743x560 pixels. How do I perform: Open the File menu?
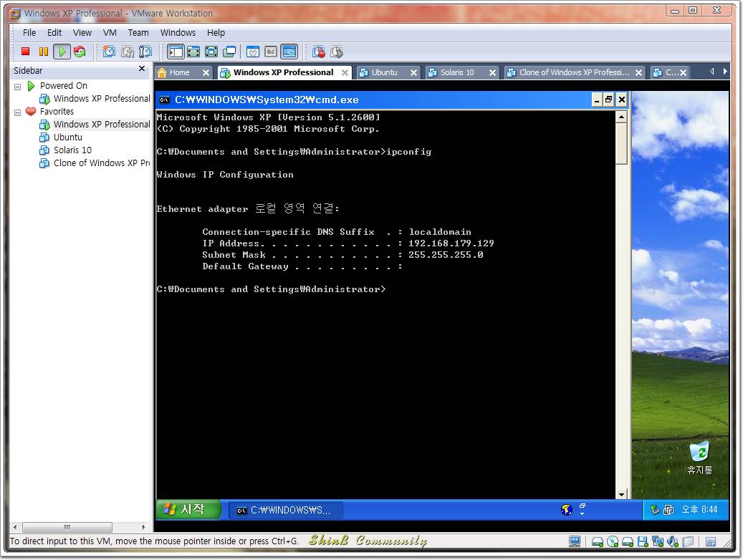click(x=29, y=33)
